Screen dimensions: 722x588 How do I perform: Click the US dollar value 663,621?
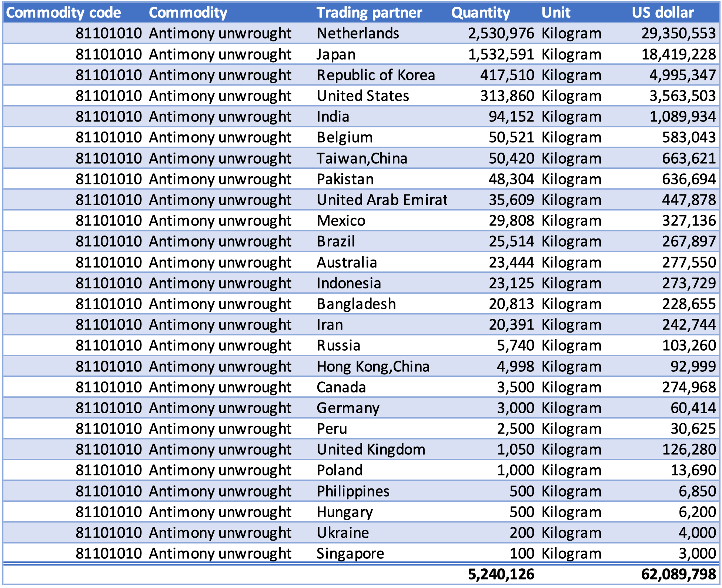click(689, 158)
